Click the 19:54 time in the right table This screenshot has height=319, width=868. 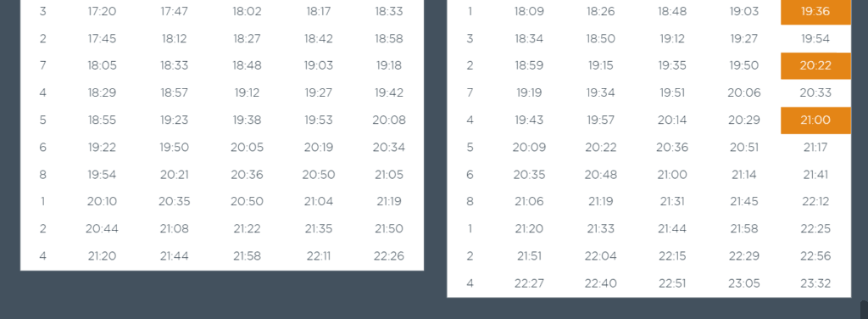point(815,39)
